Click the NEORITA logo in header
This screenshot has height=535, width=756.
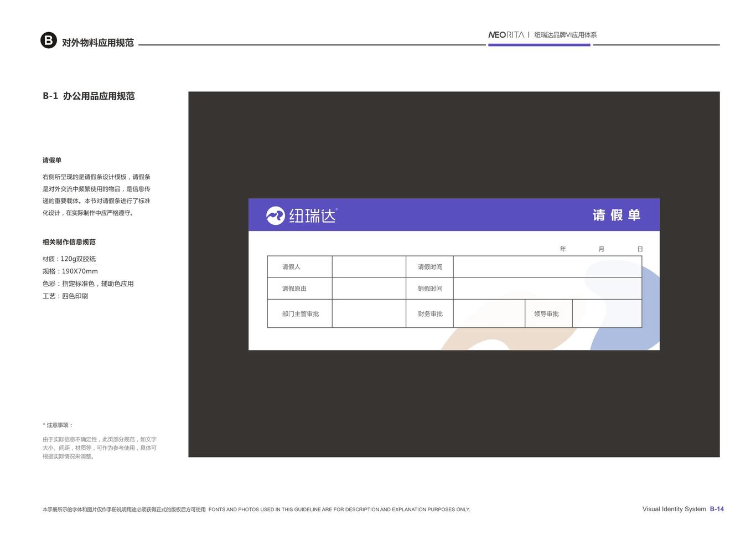[506, 35]
